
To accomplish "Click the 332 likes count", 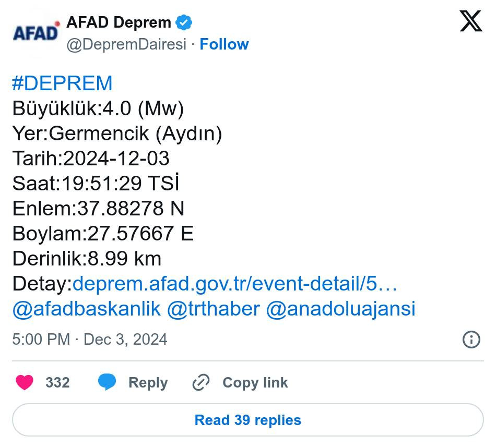I will point(57,383).
